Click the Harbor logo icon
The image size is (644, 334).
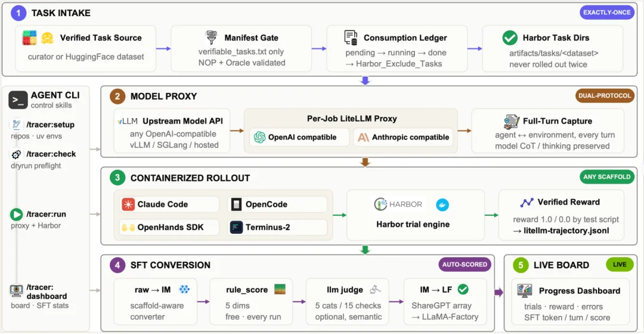pos(380,204)
